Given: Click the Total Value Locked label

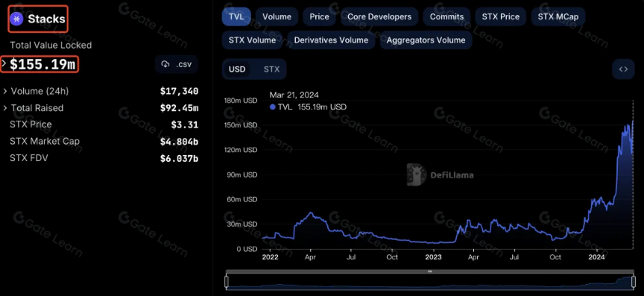Looking at the screenshot, I should coord(51,45).
